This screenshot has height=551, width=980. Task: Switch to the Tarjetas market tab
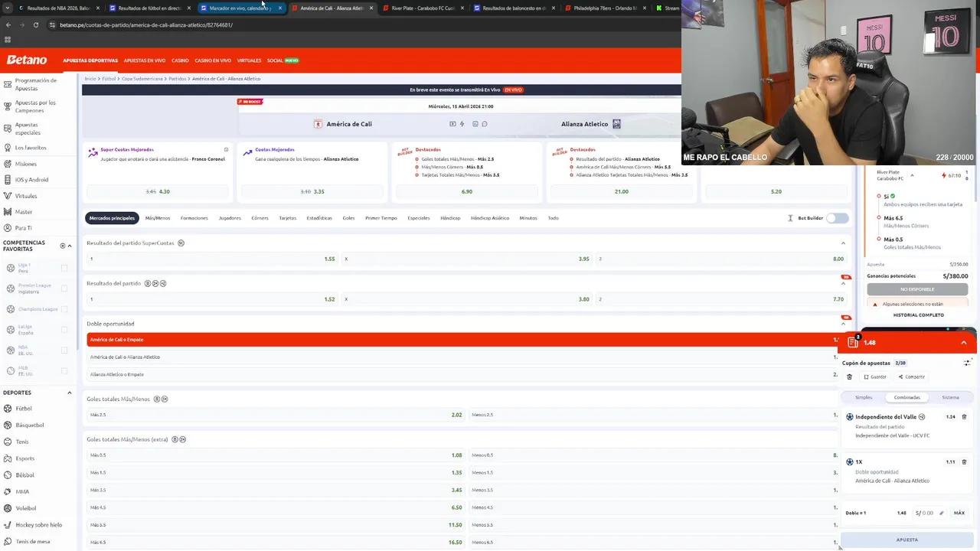pos(287,218)
